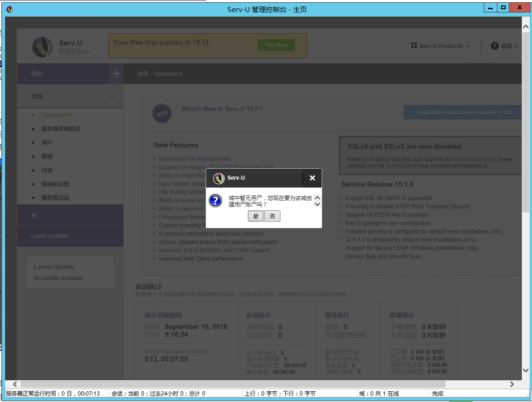Click the 会话 status bar entry

(159, 394)
